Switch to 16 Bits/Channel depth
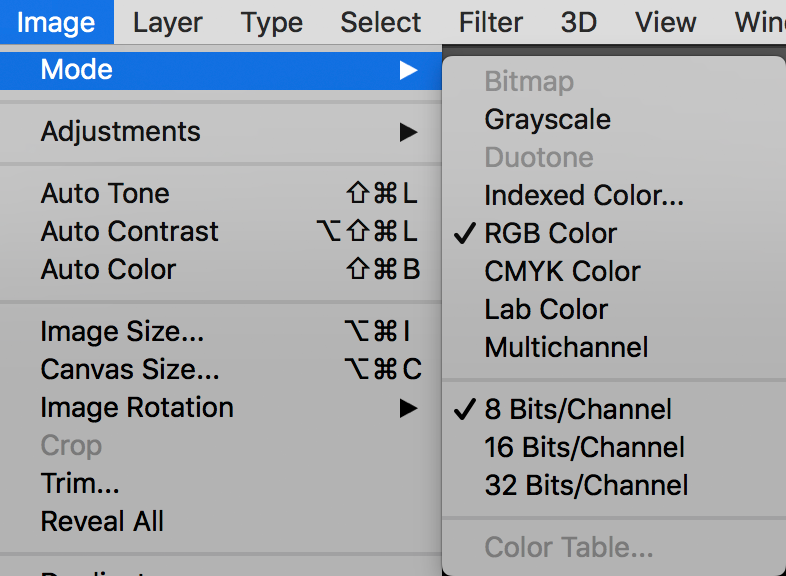 [585, 448]
